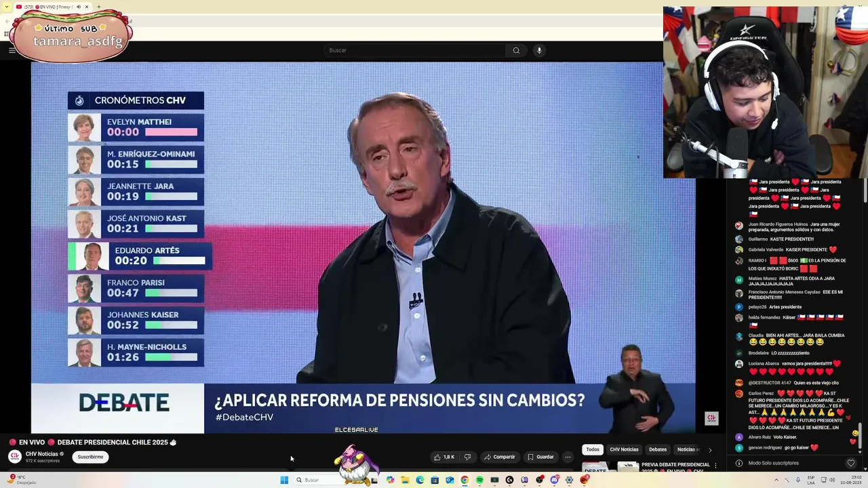
Task: Select the Debates filter chip
Action: (658, 449)
